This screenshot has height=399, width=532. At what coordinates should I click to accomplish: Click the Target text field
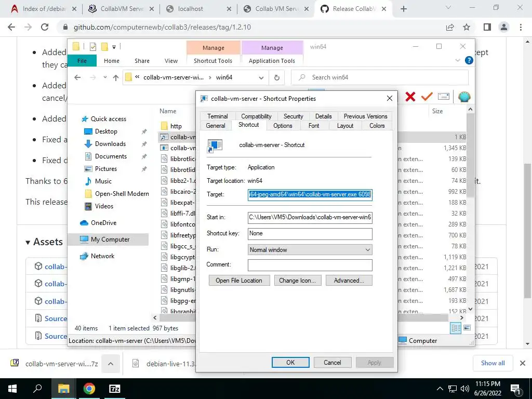pyautogui.click(x=310, y=195)
